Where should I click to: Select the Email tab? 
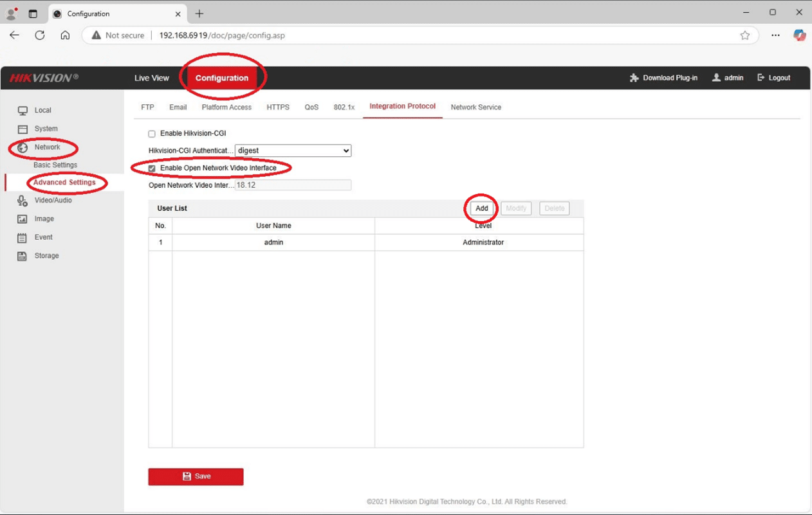[x=178, y=107]
